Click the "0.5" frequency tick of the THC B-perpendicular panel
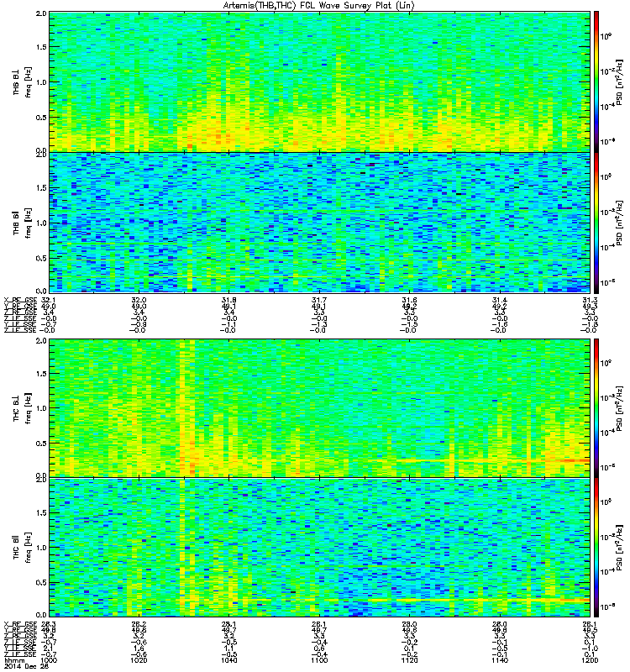 click(x=41, y=444)
